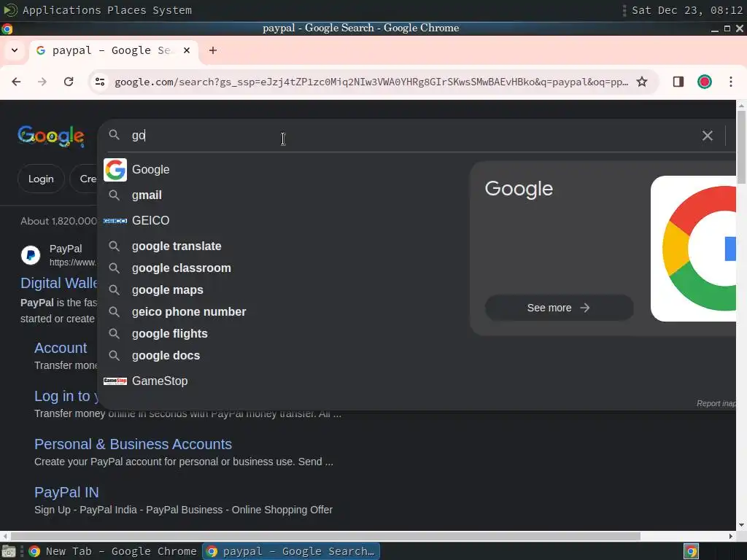Screen dimensions: 747x560
Task: Choose the google maps suggestion
Action: 168,290
